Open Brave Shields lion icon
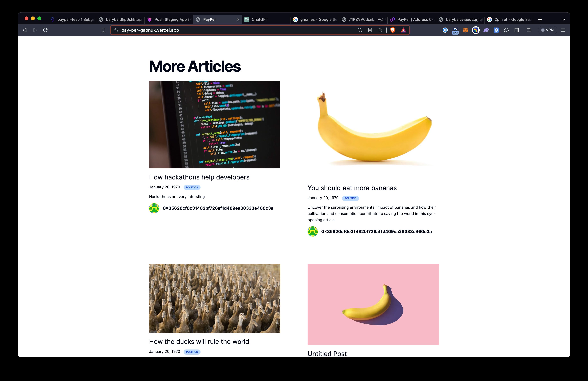 coord(393,30)
